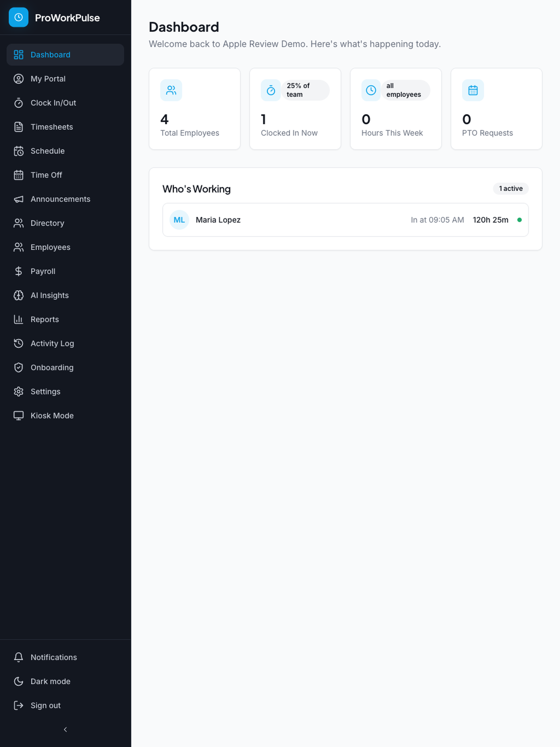This screenshot has height=747, width=560.
Task: Click the Total Employees card people icon
Action: click(x=171, y=90)
